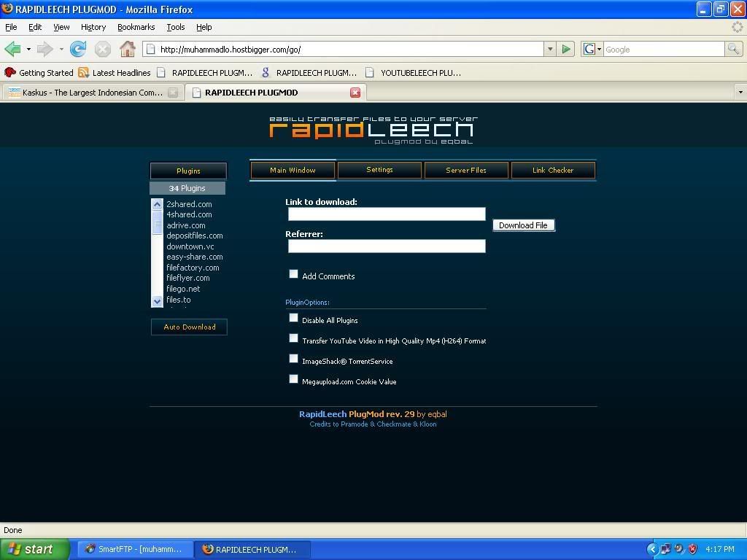The height and width of the screenshot is (560, 747).
Task: Click the search magnifier icon
Action: [x=732, y=49]
